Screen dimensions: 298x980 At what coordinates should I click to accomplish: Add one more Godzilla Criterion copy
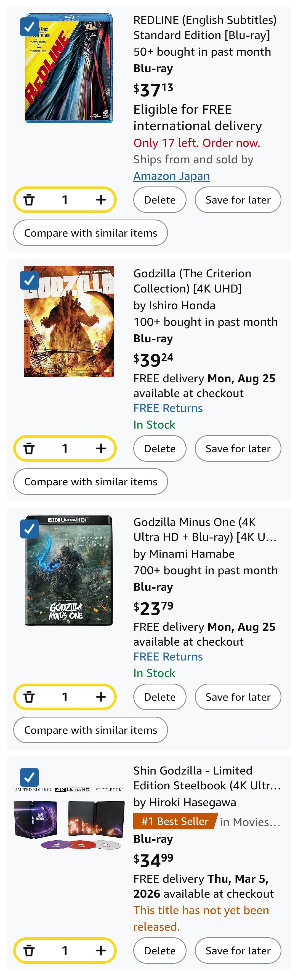(x=101, y=448)
